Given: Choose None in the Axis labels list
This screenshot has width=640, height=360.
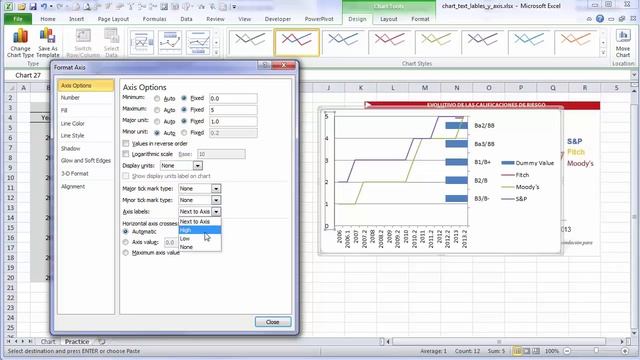Looking at the screenshot, I should [x=200, y=247].
